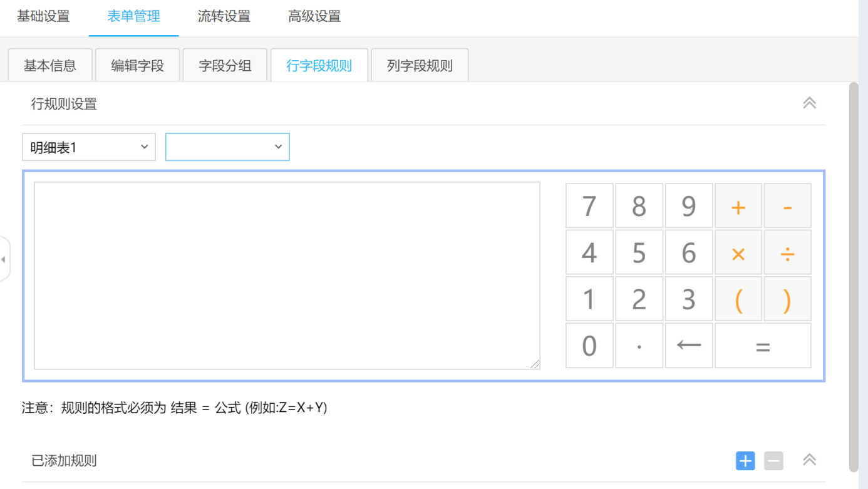Open the empty field dropdown
The width and height of the screenshot is (868, 489).
pyautogui.click(x=227, y=147)
